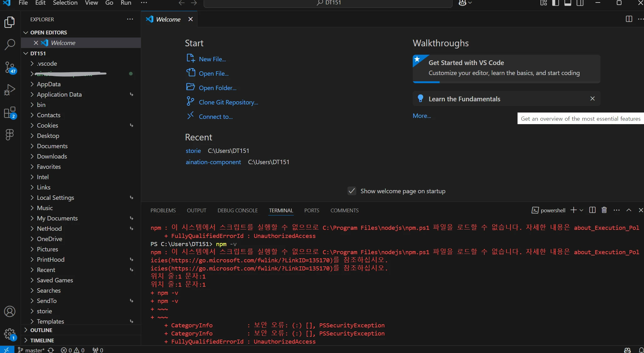644x353 pixels.
Task: Click the New File... link
Action: tap(212, 59)
